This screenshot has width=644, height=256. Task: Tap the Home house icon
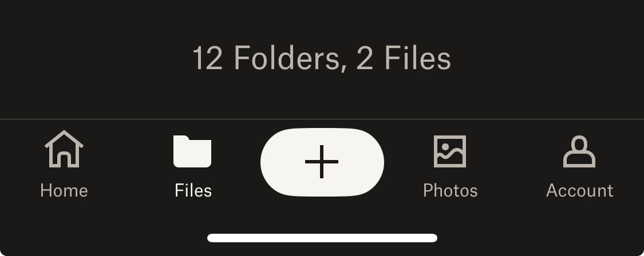64,149
